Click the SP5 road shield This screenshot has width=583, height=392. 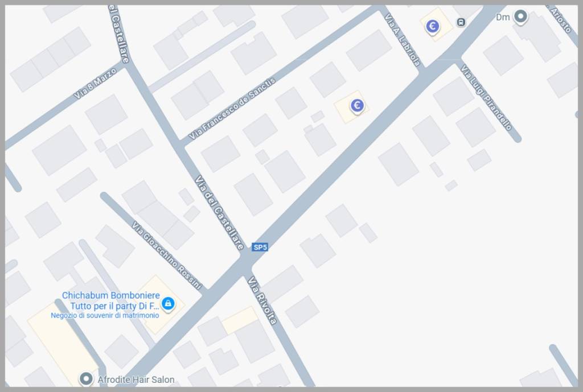pyautogui.click(x=260, y=247)
